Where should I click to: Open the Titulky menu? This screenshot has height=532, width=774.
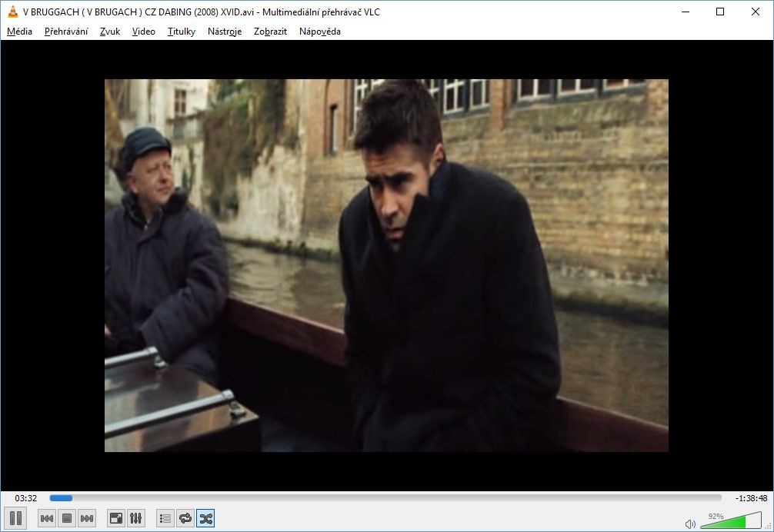coord(181,32)
